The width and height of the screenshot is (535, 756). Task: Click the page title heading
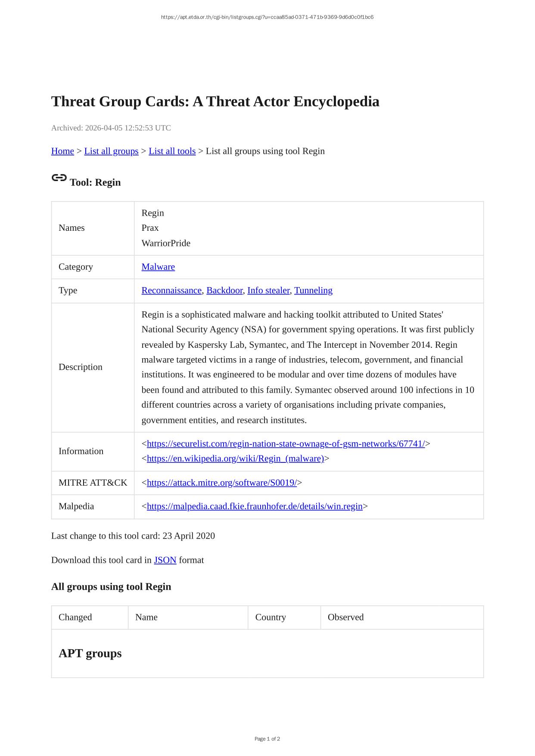[x=215, y=102]
